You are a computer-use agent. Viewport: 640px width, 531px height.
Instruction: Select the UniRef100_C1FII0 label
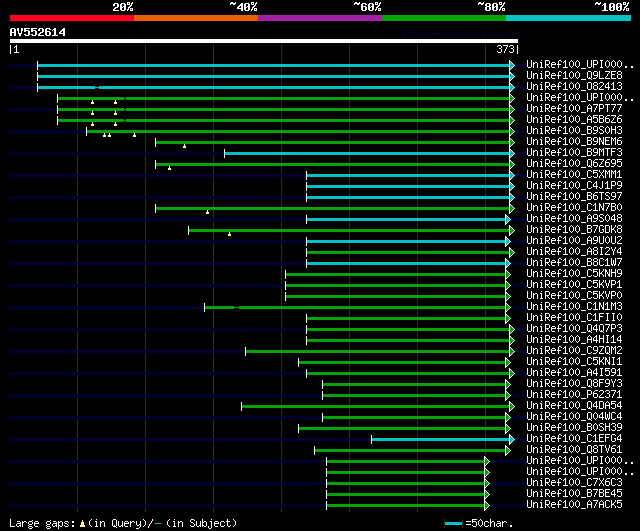[574, 318]
